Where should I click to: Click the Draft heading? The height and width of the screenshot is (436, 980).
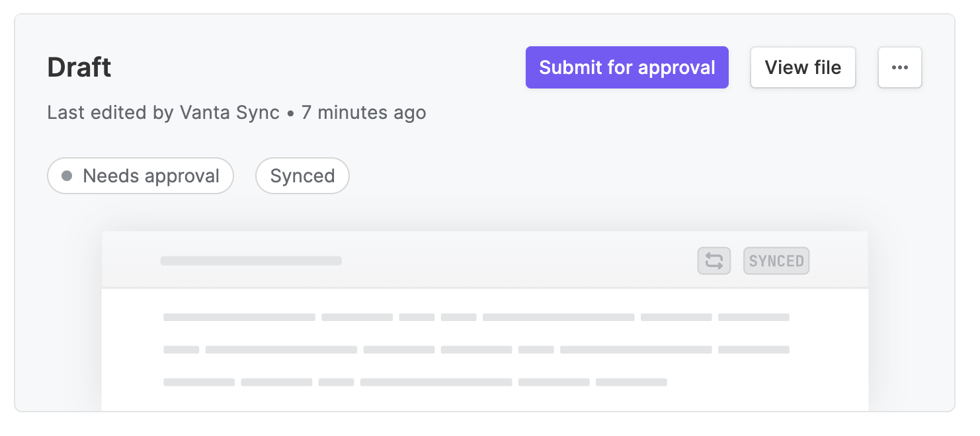click(79, 67)
